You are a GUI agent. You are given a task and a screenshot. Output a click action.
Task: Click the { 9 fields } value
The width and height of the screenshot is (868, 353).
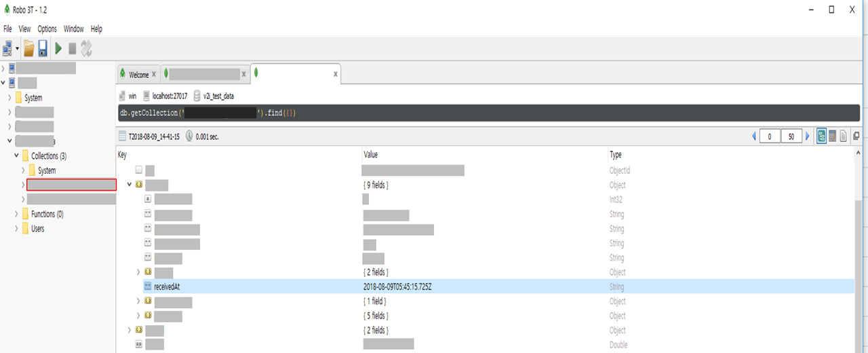click(376, 185)
